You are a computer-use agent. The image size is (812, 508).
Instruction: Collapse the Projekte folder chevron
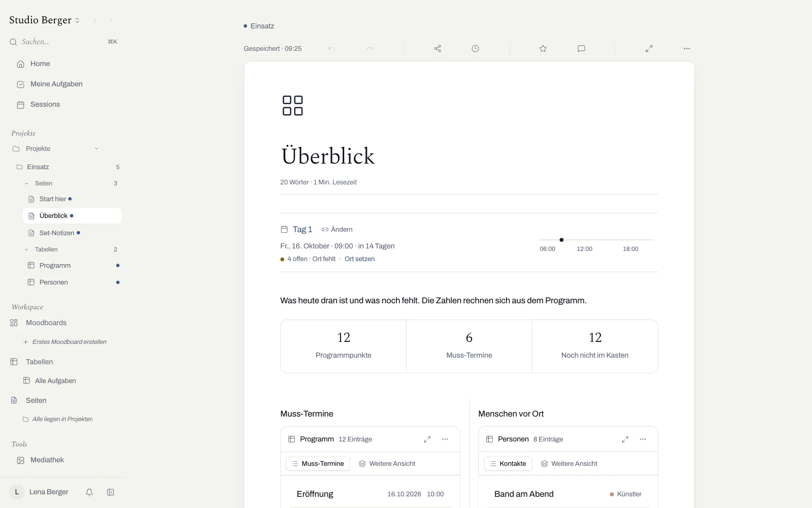96,149
